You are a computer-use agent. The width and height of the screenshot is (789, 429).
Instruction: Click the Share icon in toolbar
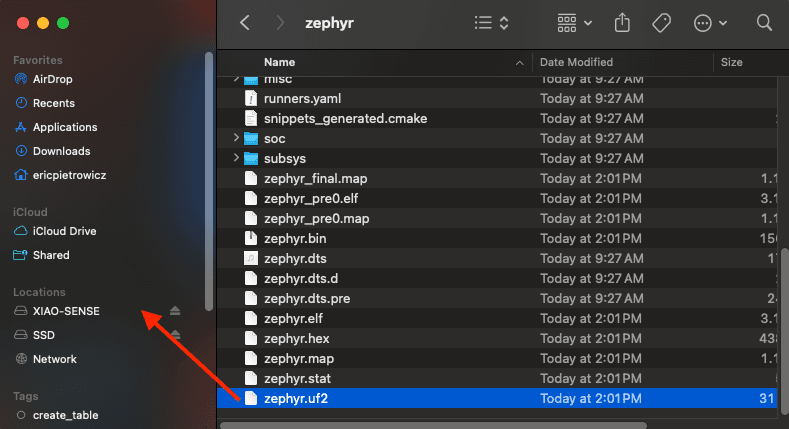click(622, 22)
